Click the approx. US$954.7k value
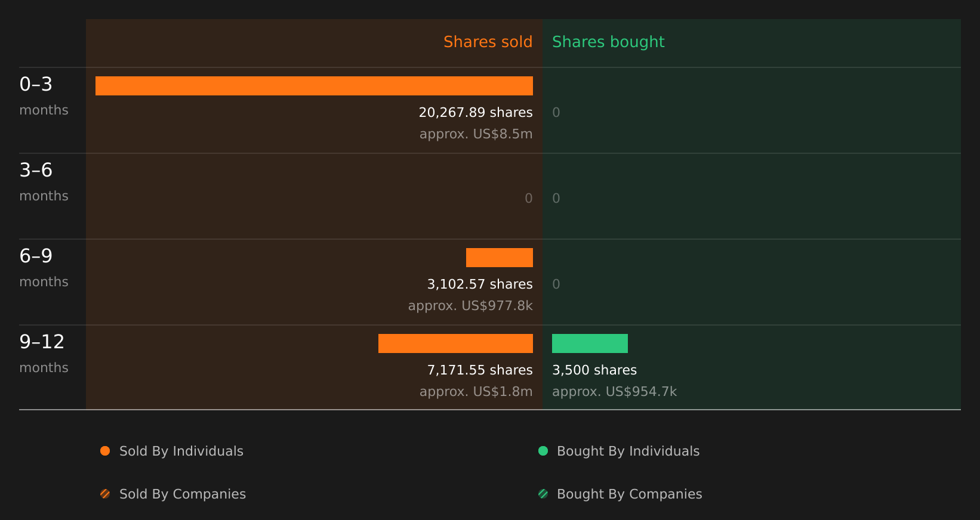 tap(614, 392)
